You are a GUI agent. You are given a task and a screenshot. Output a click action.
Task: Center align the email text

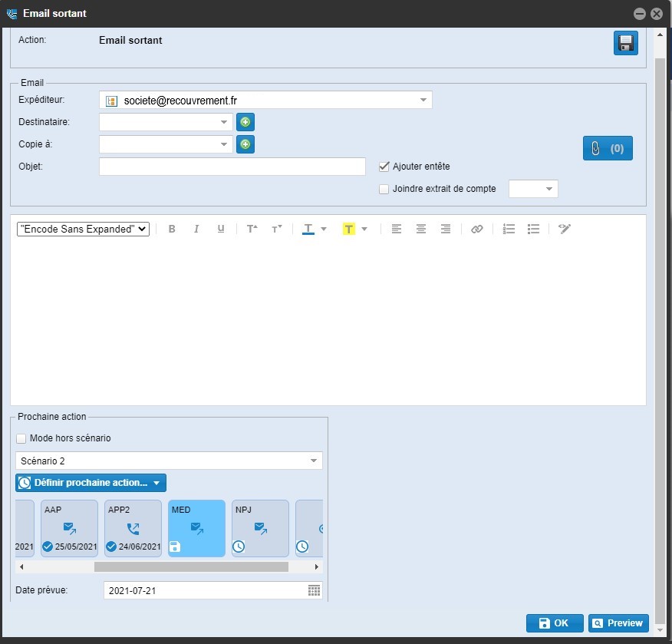pyautogui.click(x=421, y=229)
